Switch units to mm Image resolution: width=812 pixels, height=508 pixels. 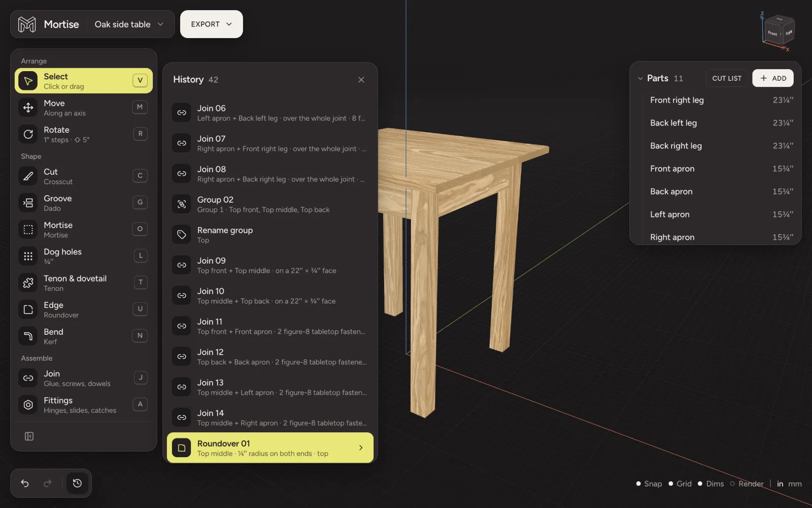coord(795,484)
